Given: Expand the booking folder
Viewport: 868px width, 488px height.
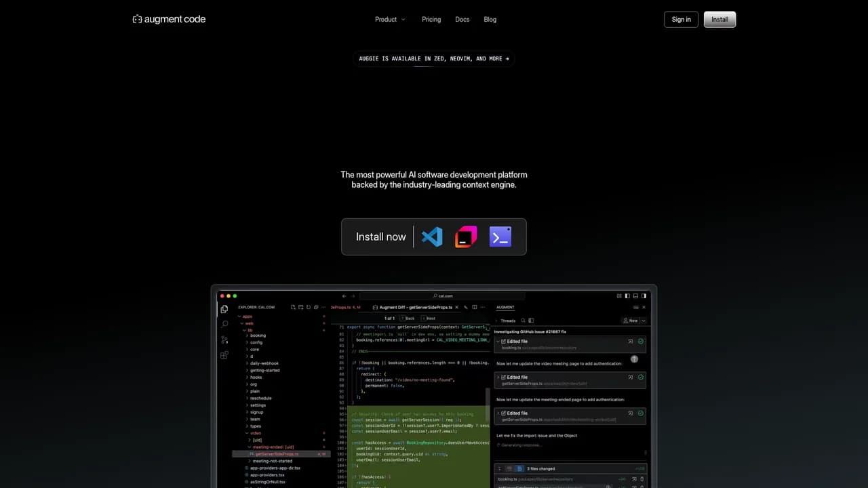Looking at the screenshot, I should click(258, 335).
